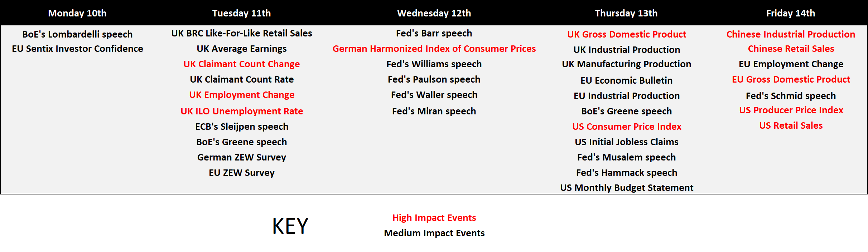Open US Retail Sales event
This screenshot has height=252, width=868.
(x=791, y=125)
